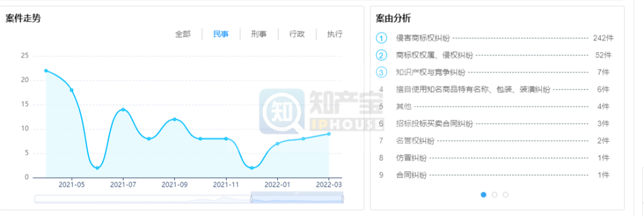
Task: Click the 案件走势 panel title
Action: 23,18
